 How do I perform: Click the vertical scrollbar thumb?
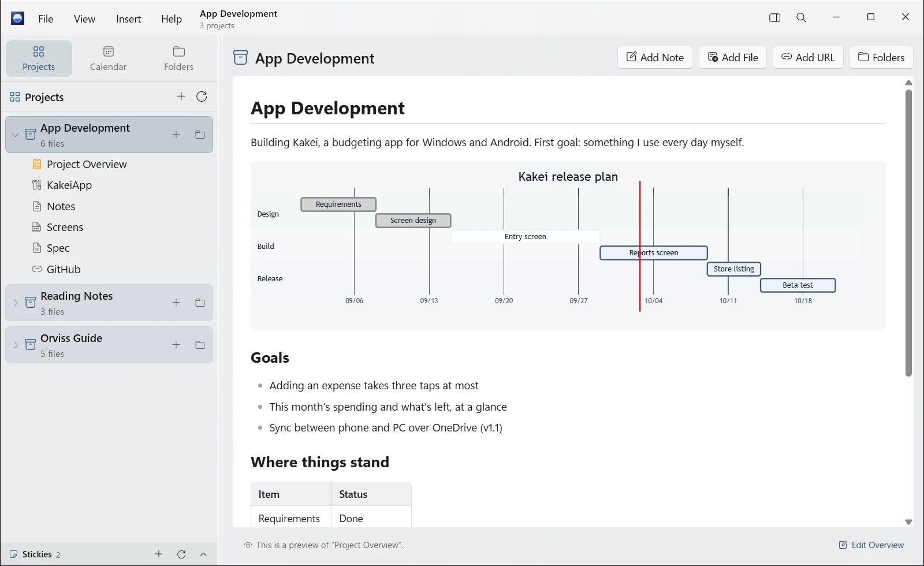908,233
